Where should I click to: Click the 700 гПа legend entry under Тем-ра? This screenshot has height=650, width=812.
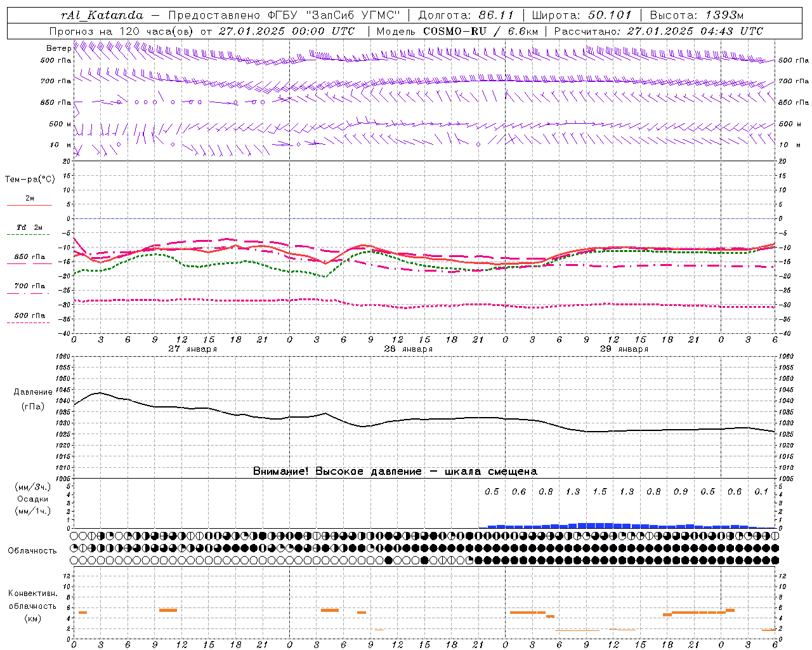coord(29,286)
